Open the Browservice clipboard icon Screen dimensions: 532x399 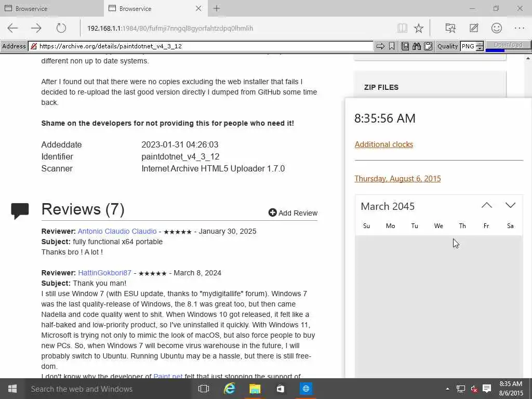(x=428, y=46)
